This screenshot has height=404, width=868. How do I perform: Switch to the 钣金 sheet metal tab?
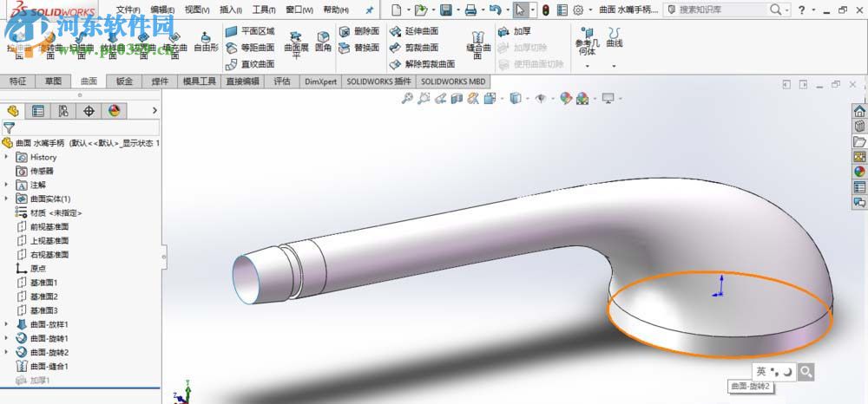pyautogui.click(x=124, y=81)
